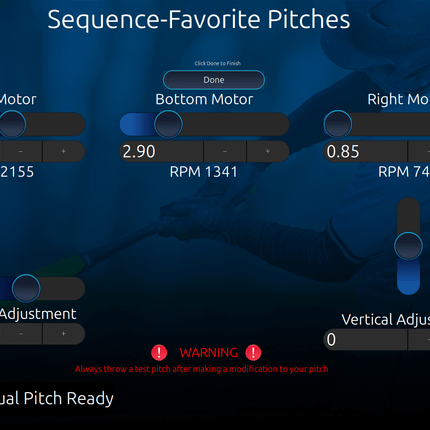Viewport: 430px width, 430px height.
Task: Click the Bottom Motor slider knob
Action: 168,124
